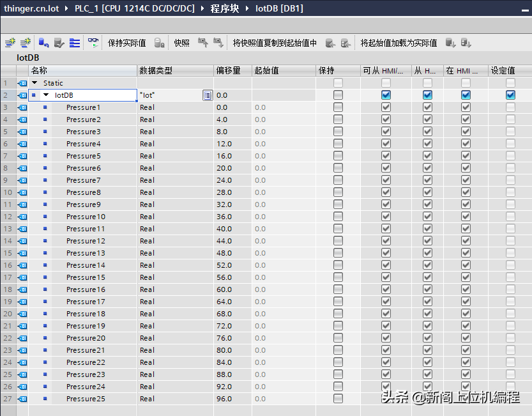Screen dimensions: 532x416
Task: Minimize the editor with title bar dash
Action: (524, 10)
